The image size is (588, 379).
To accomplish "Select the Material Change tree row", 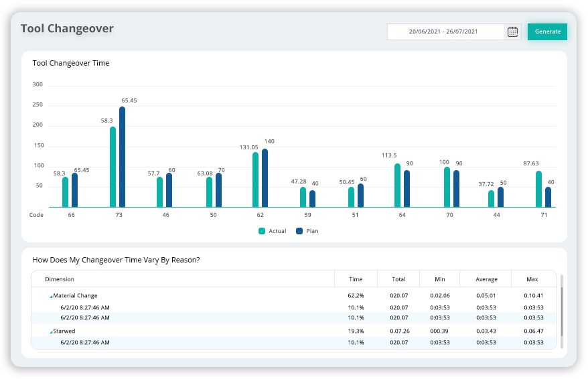I will [x=75, y=296].
